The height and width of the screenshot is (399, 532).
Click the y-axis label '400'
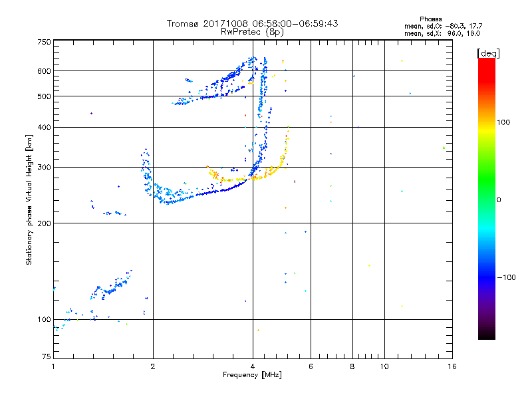pyautogui.click(x=44, y=127)
